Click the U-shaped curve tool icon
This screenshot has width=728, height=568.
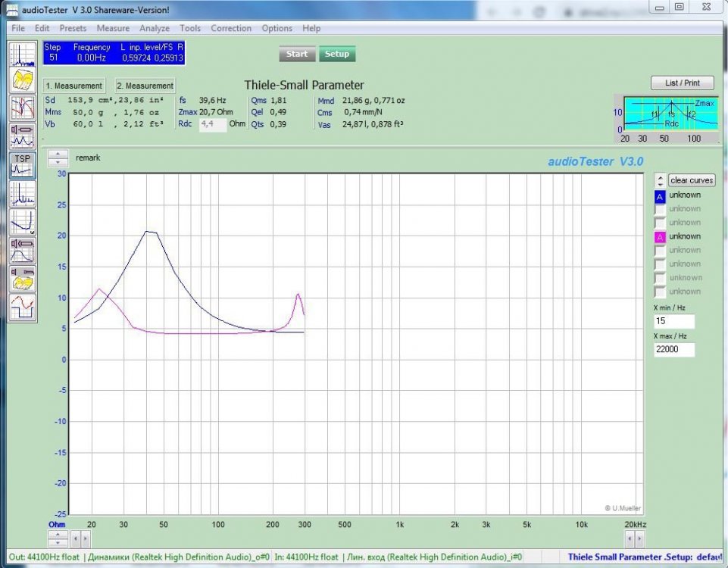pyautogui.click(x=22, y=222)
